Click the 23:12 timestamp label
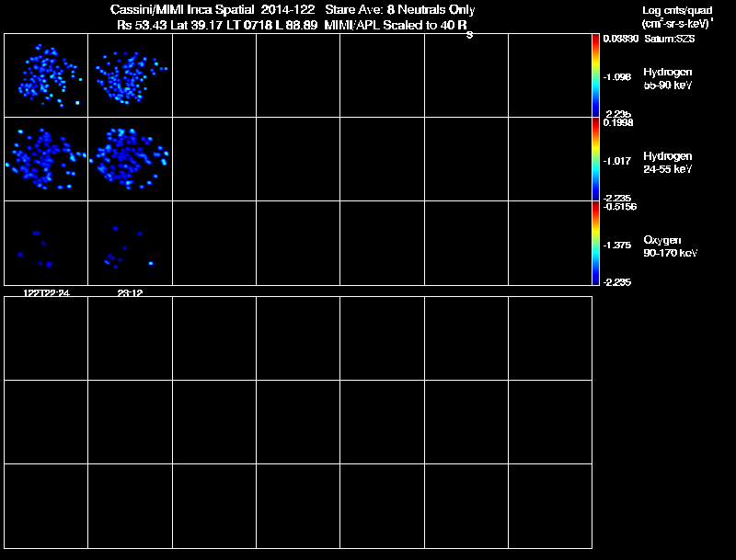Screen dimensions: 736x560 (130, 293)
